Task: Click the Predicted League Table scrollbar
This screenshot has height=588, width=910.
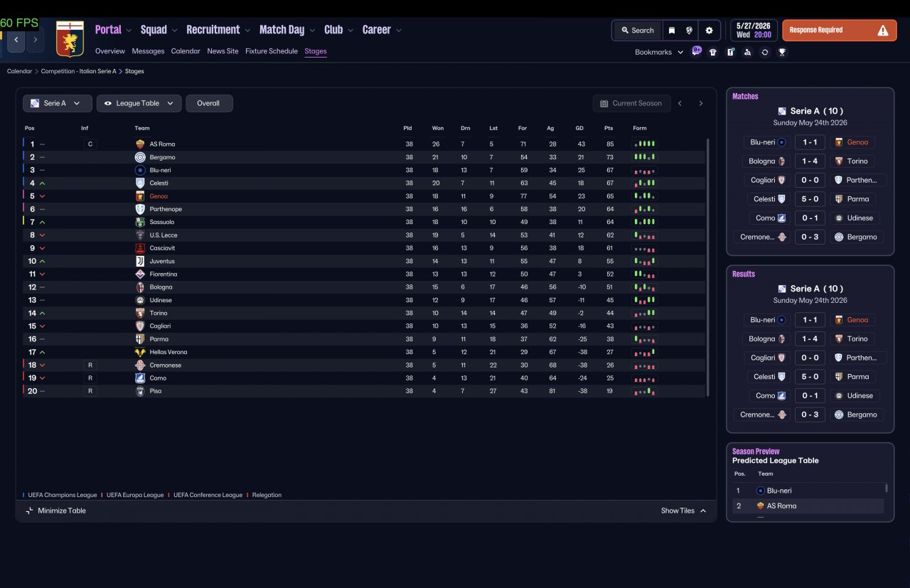Action: (x=886, y=488)
